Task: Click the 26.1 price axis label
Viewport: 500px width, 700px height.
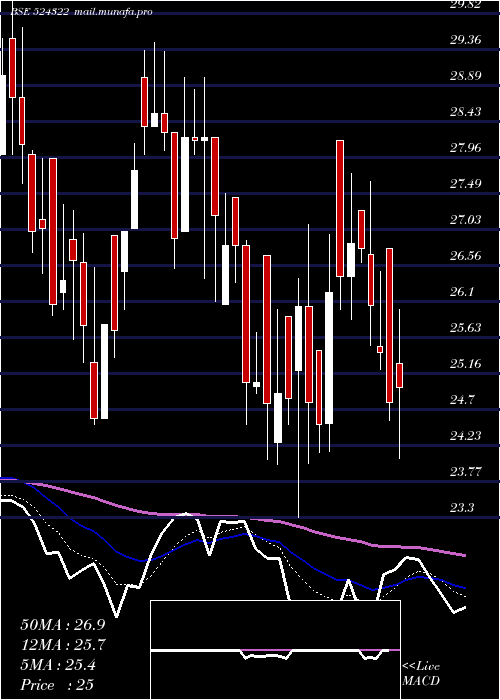Action: coord(462,292)
